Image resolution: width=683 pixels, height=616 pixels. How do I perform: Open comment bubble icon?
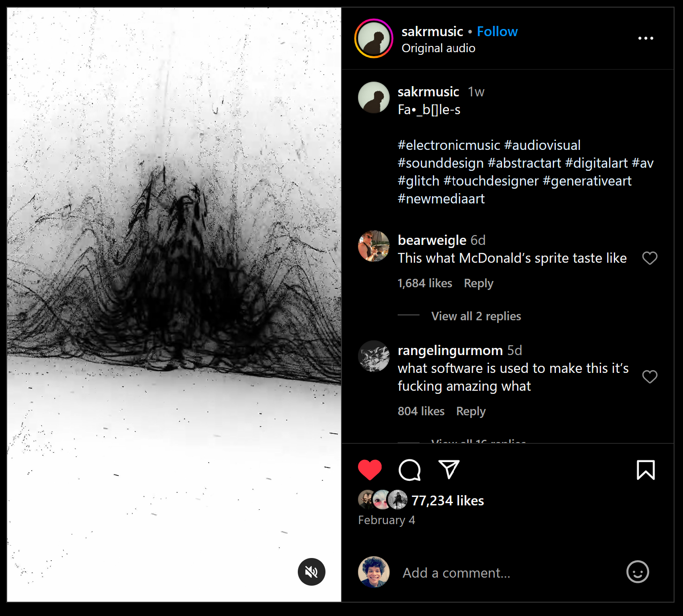(409, 470)
